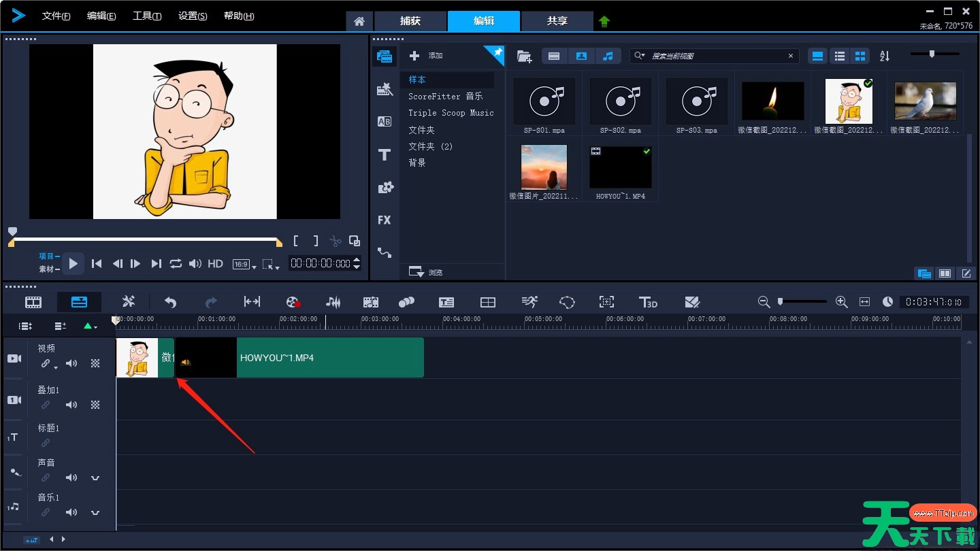980x551 pixels.
Task: Switch to Timeline view button
Action: click(x=80, y=302)
